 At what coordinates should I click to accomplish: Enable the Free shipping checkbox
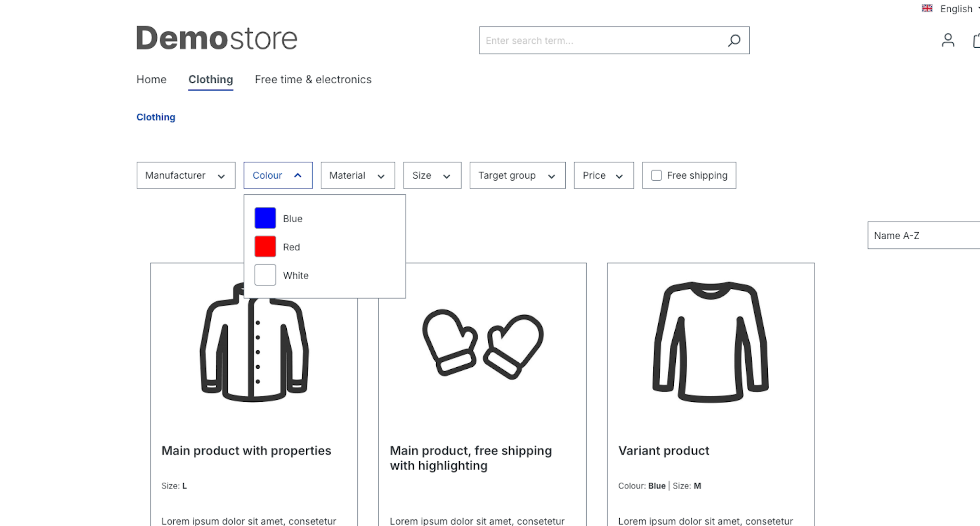pyautogui.click(x=656, y=175)
